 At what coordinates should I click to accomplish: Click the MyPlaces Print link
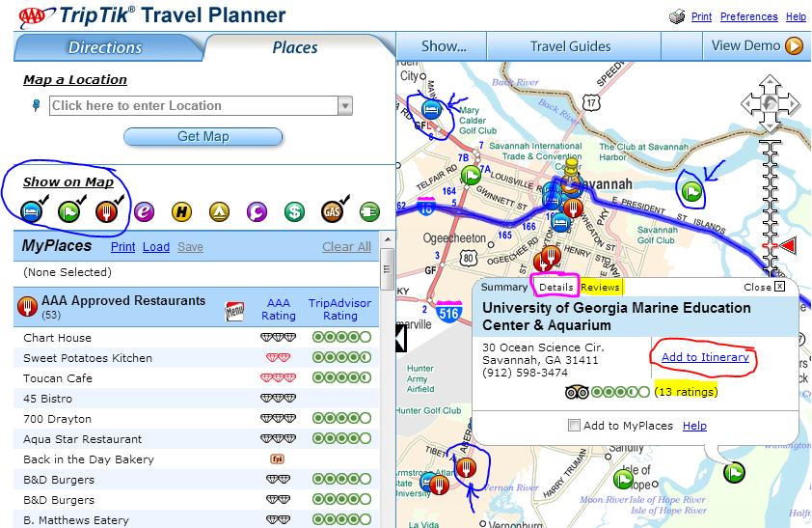tap(122, 247)
